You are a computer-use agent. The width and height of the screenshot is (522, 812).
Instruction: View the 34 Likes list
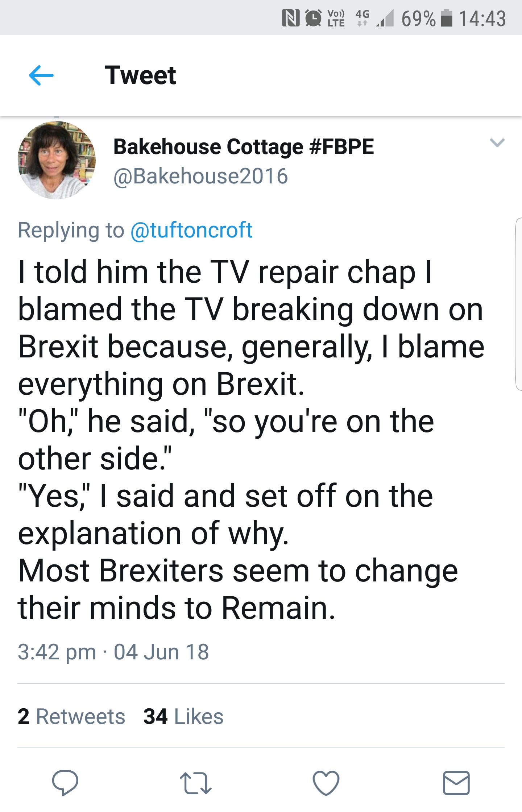[183, 716]
